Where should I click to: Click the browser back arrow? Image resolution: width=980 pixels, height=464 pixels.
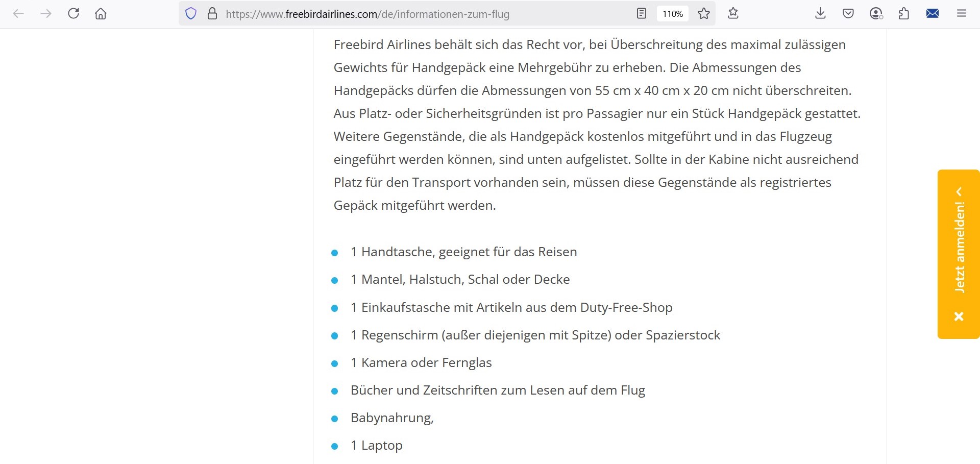click(x=18, y=14)
